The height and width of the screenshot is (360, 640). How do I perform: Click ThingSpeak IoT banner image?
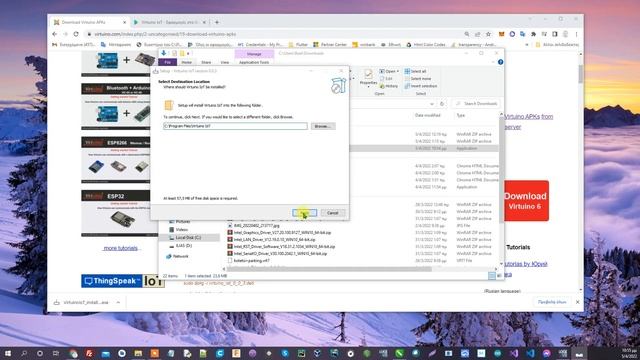click(122, 281)
